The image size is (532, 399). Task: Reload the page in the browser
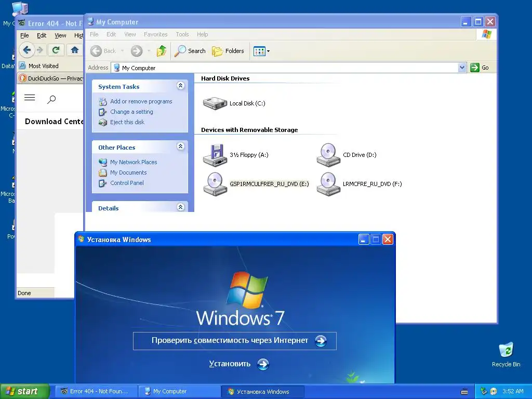pos(56,50)
